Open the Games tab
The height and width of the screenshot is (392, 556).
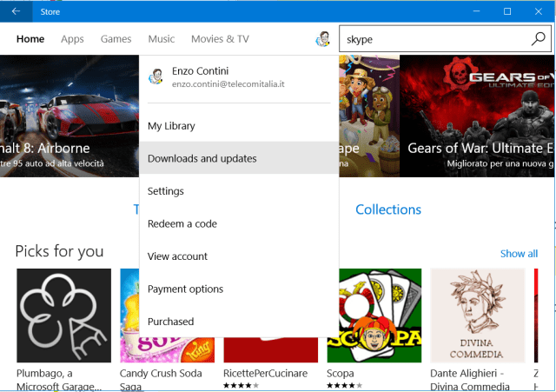point(116,38)
